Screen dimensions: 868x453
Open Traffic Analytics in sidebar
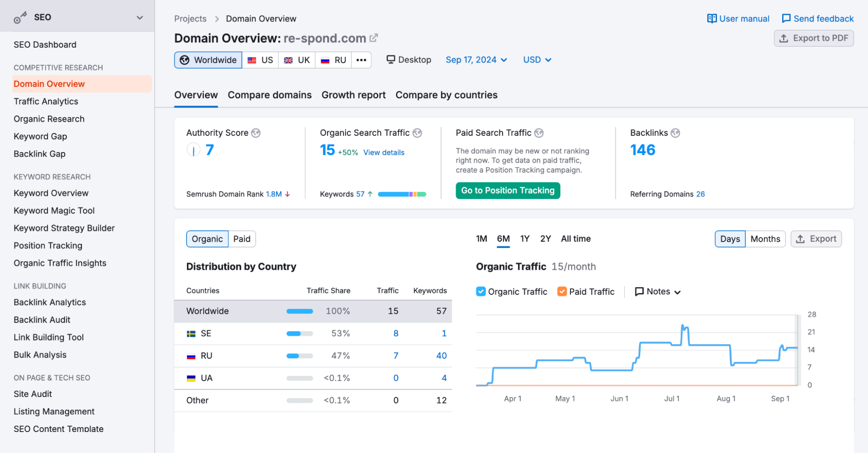point(46,102)
